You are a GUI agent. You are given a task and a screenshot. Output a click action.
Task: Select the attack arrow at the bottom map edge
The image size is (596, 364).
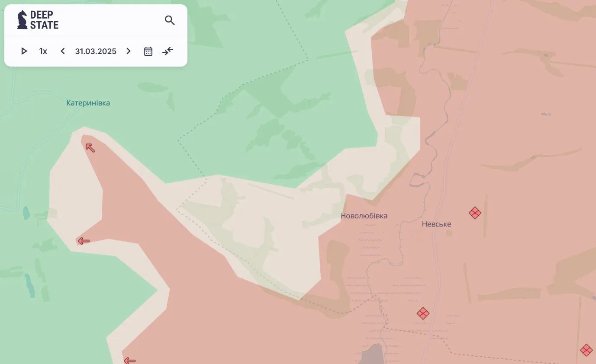[129, 360]
